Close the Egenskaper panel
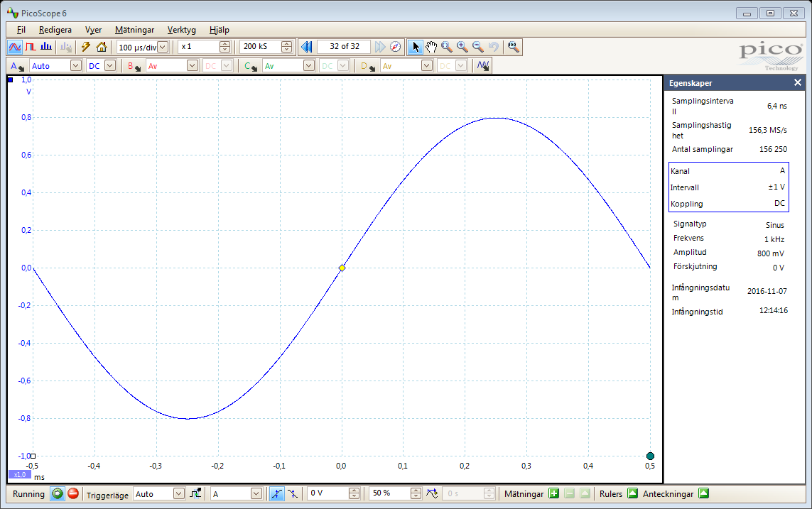 pos(798,82)
